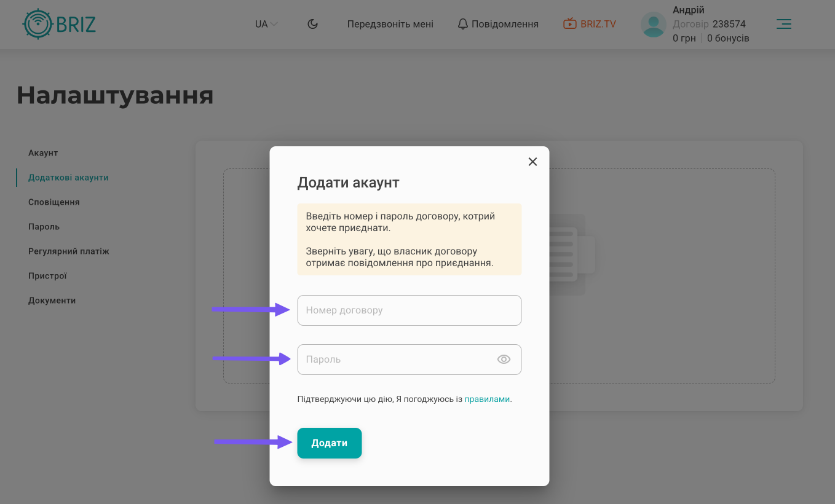The width and height of the screenshot is (835, 504).
Task: Select Додаткові акаунти in sidebar
Action: [x=68, y=178]
